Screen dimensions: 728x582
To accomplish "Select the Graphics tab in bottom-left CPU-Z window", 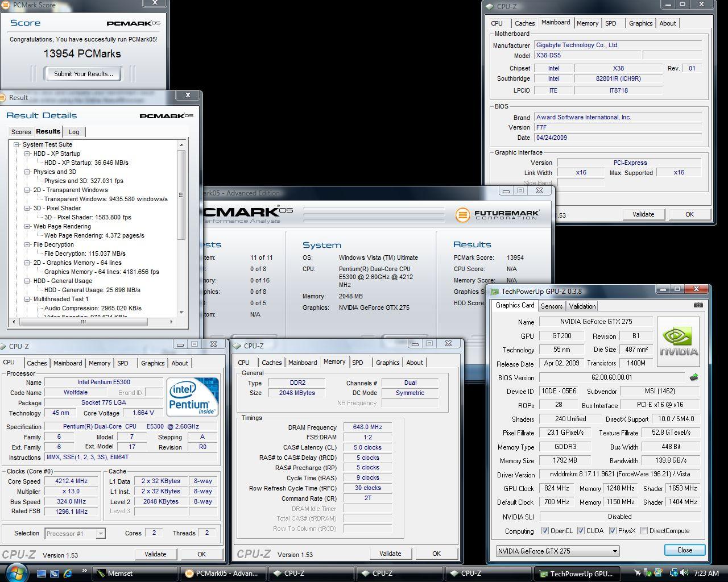I will tap(152, 363).
